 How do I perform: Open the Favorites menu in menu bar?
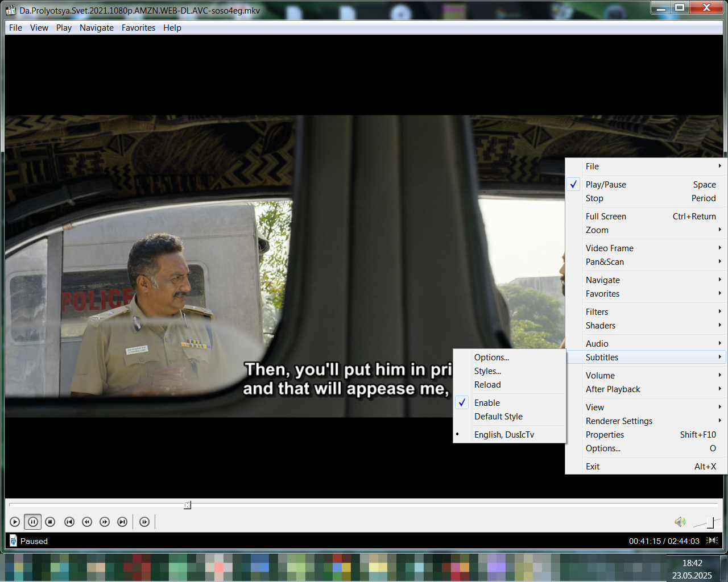138,28
